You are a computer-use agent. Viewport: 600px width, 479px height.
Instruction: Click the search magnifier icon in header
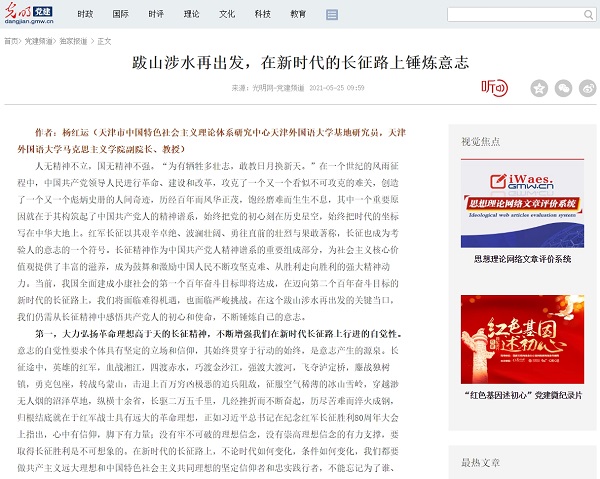tap(587, 16)
